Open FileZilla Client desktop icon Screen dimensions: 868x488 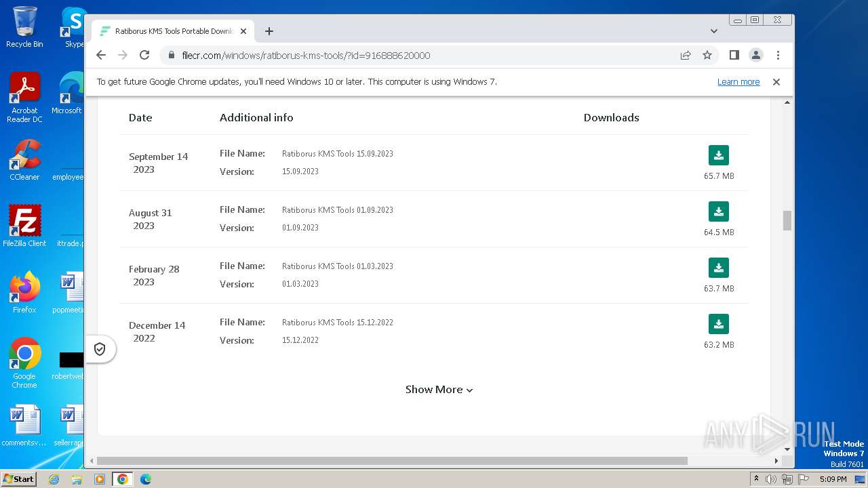24,226
